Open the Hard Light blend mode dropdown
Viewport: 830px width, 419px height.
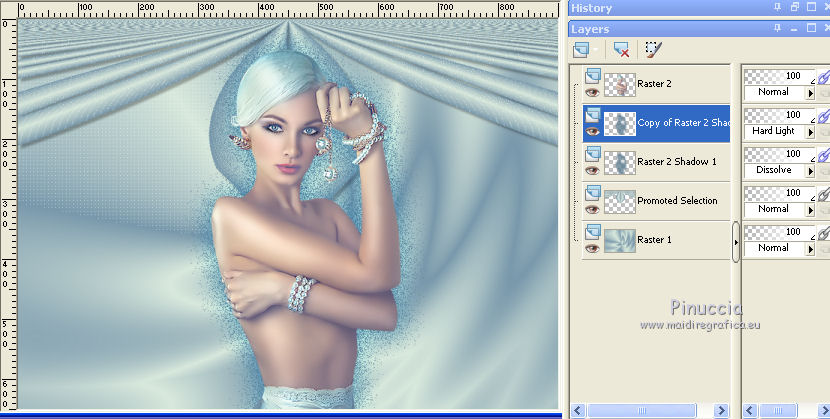[810, 132]
